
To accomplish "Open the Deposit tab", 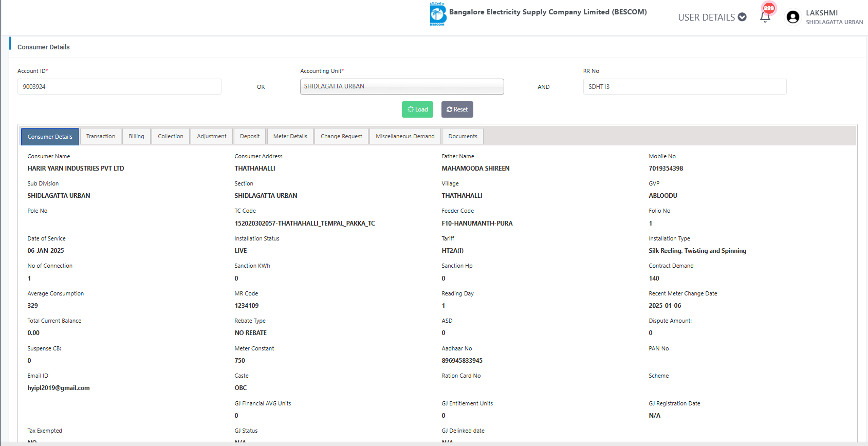I will (x=250, y=136).
